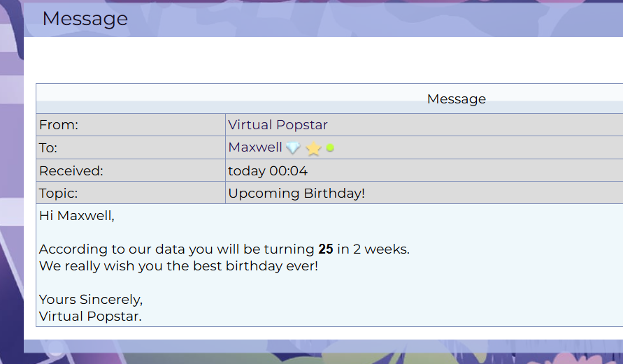Image resolution: width=623 pixels, height=364 pixels.
Task: Click the Message page title heading
Action: tap(85, 19)
